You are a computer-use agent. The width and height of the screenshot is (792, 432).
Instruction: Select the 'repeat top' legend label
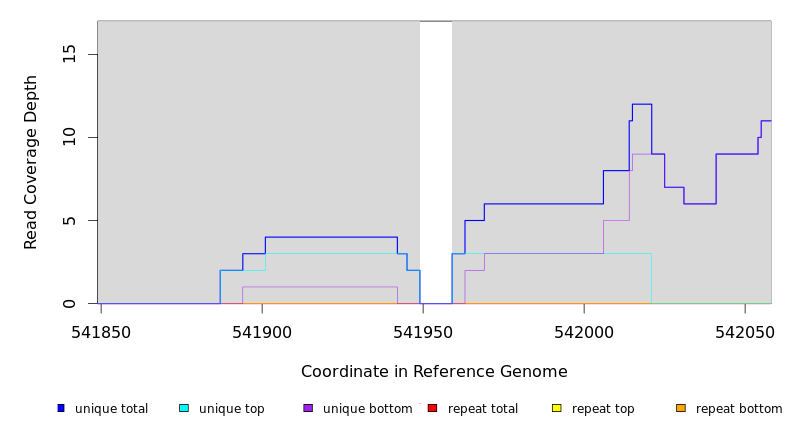click(603, 409)
